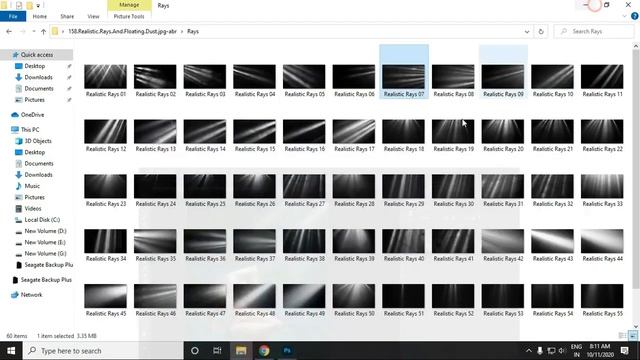This screenshot has width=640, height=360.
Task: Open New Volume (E:) drive
Action: [45, 242]
